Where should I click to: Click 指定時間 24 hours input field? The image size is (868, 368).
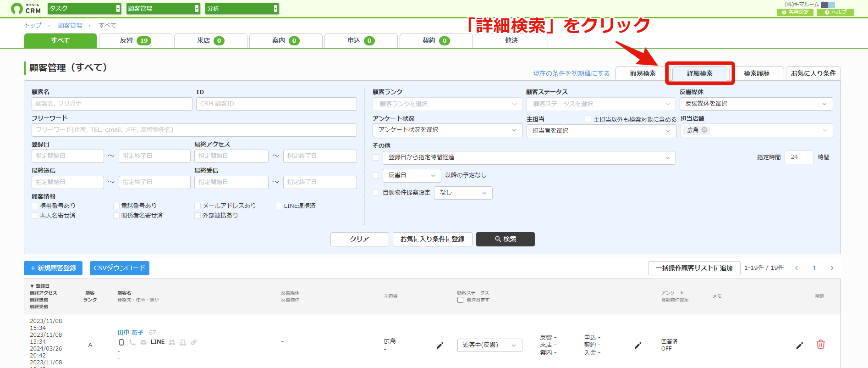[x=799, y=157]
